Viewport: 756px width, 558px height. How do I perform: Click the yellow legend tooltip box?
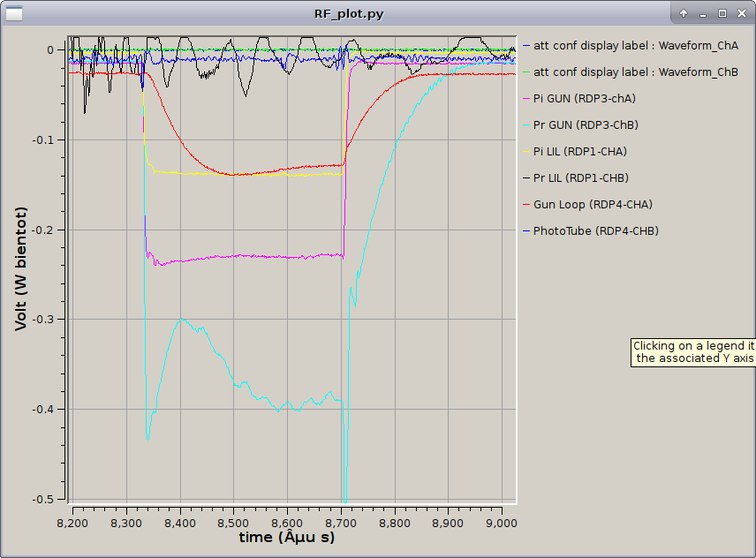point(693,352)
